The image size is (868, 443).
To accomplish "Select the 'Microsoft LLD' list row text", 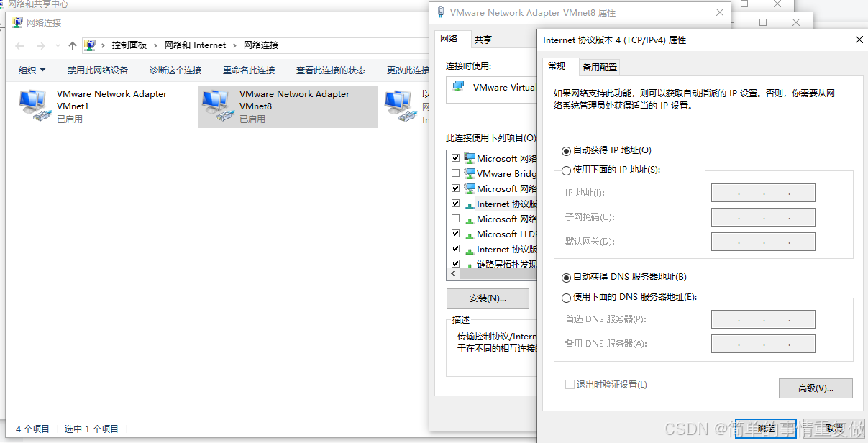I will [x=507, y=234].
